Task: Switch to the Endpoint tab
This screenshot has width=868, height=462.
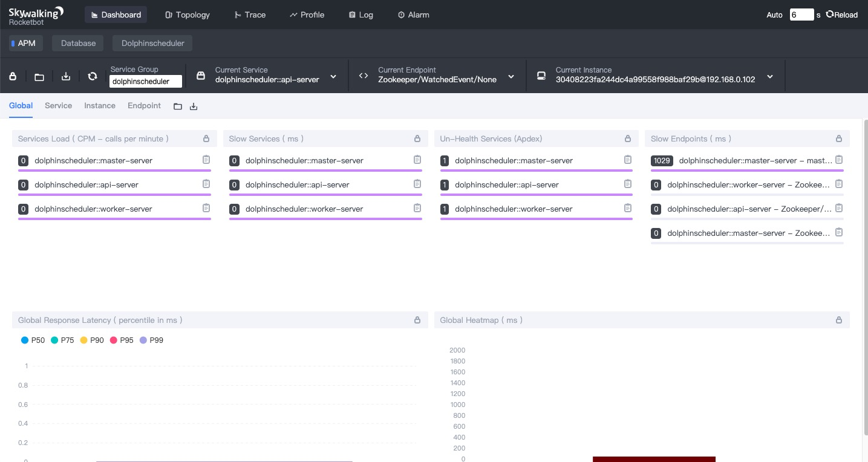Action: (x=144, y=105)
